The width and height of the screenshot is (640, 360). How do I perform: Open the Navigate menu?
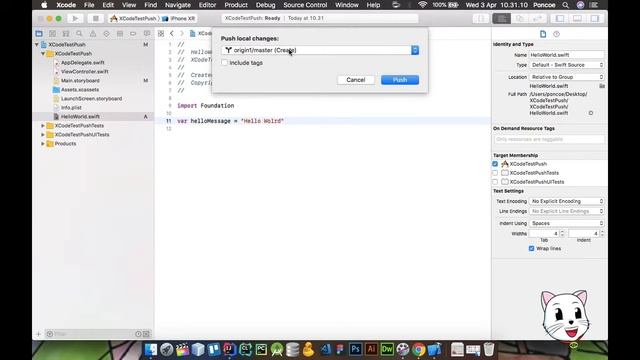(178, 5)
